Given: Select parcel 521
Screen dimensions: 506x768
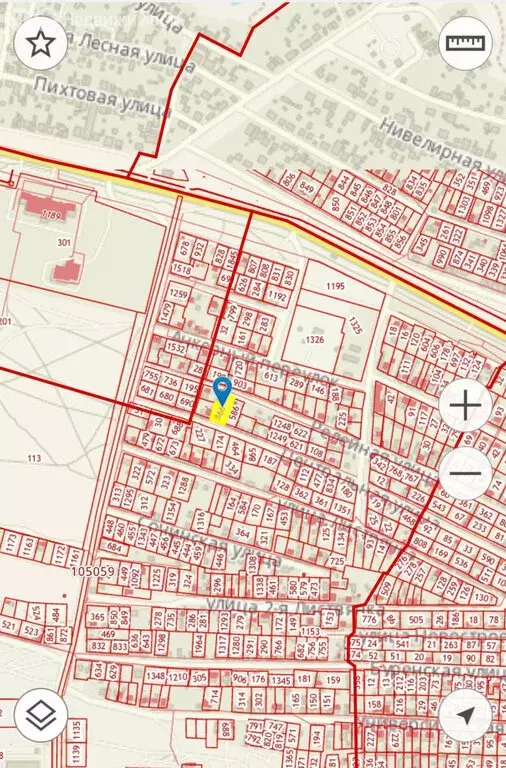Looking at the screenshot, I should pos(9,625).
